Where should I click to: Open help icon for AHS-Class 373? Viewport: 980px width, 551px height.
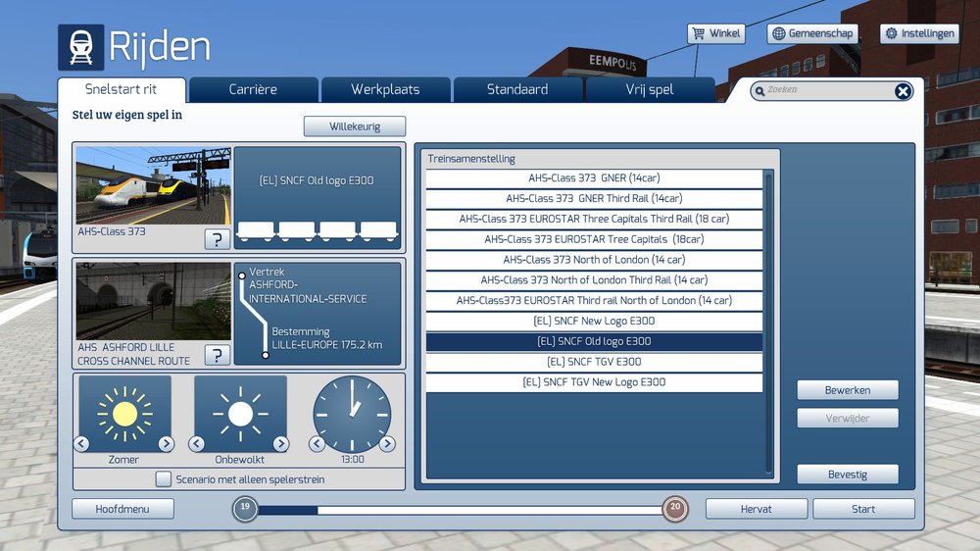tap(217, 239)
